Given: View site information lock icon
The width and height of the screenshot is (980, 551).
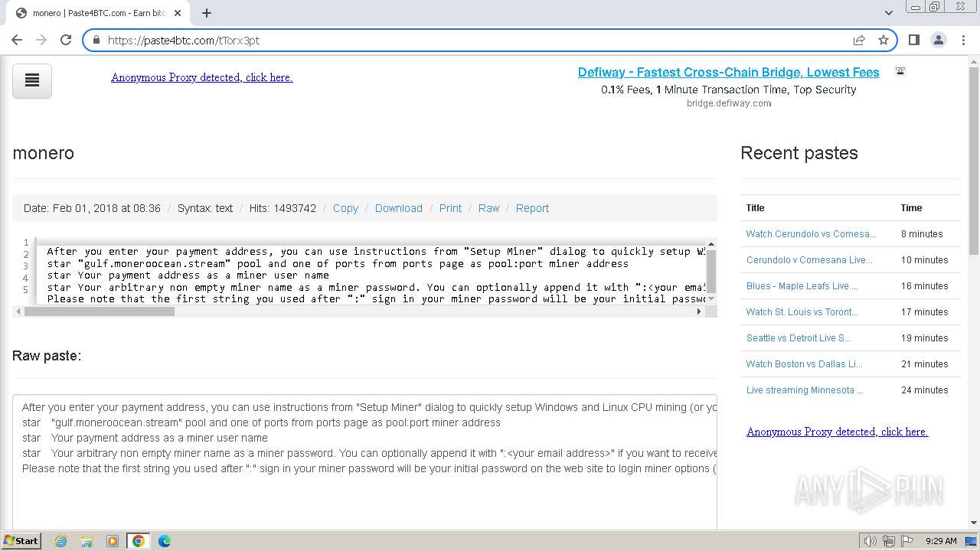Looking at the screenshot, I should [96, 40].
